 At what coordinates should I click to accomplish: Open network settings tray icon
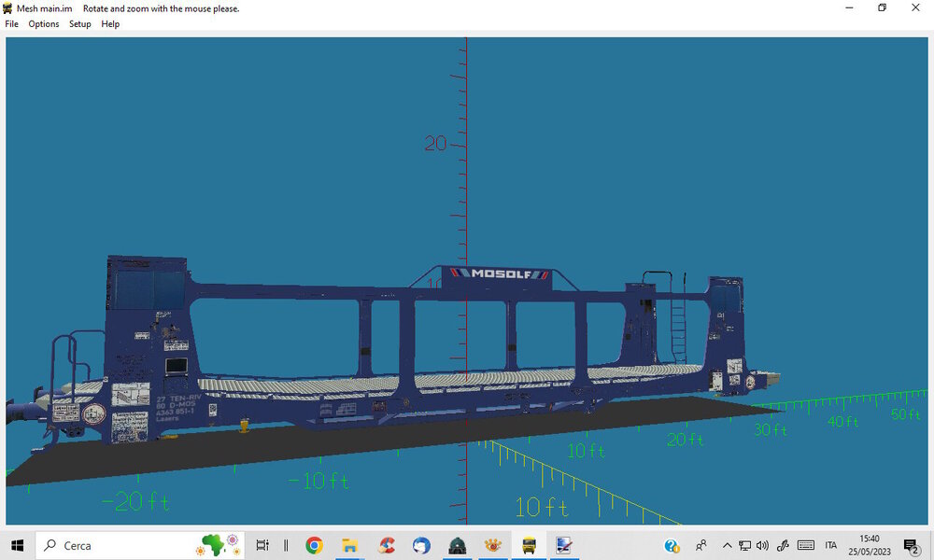pyautogui.click(x=744, y=545)
